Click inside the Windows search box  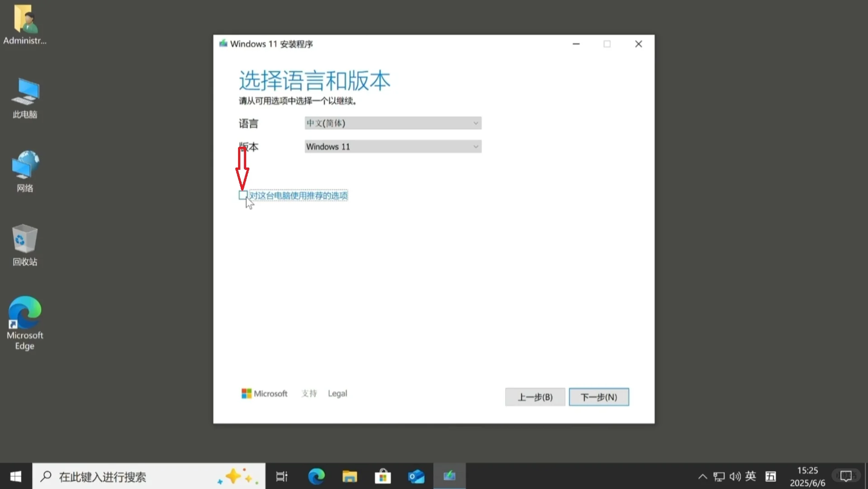coord(136,477)
